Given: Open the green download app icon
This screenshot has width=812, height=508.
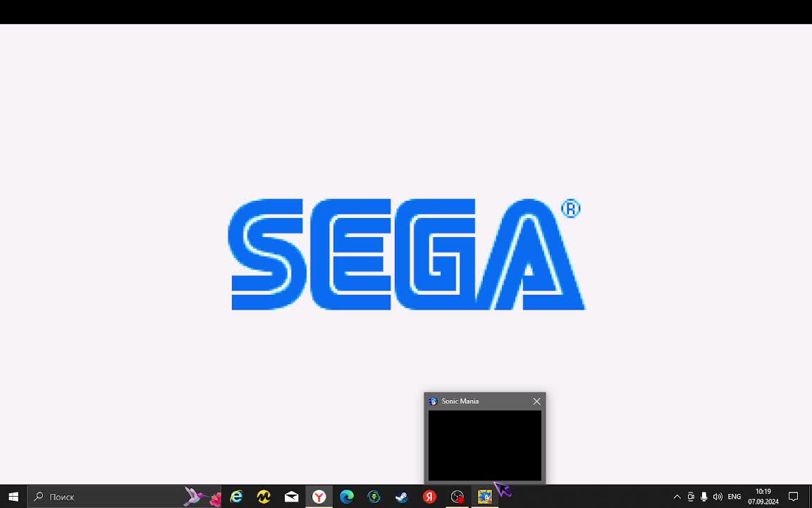Looking at the screenshot, I should click(374, 497).
